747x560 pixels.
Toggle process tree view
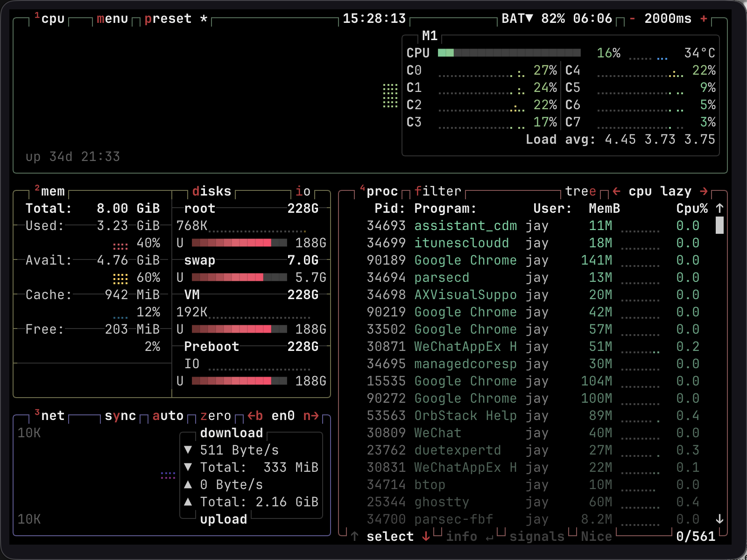click(580, 191)
